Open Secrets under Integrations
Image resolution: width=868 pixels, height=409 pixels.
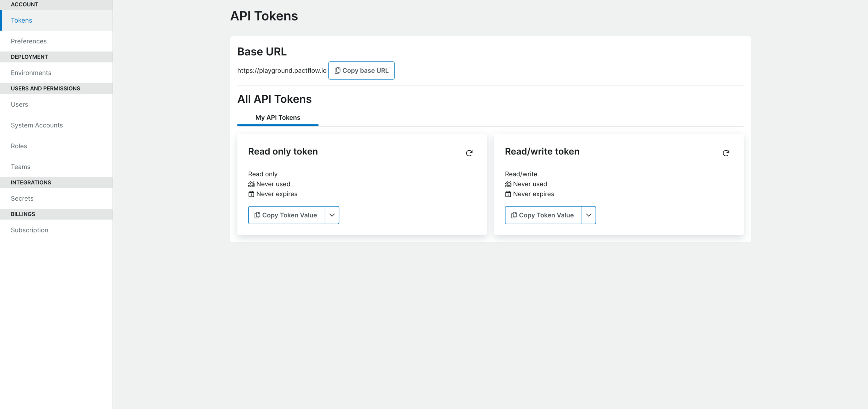(x=22, y=199)
